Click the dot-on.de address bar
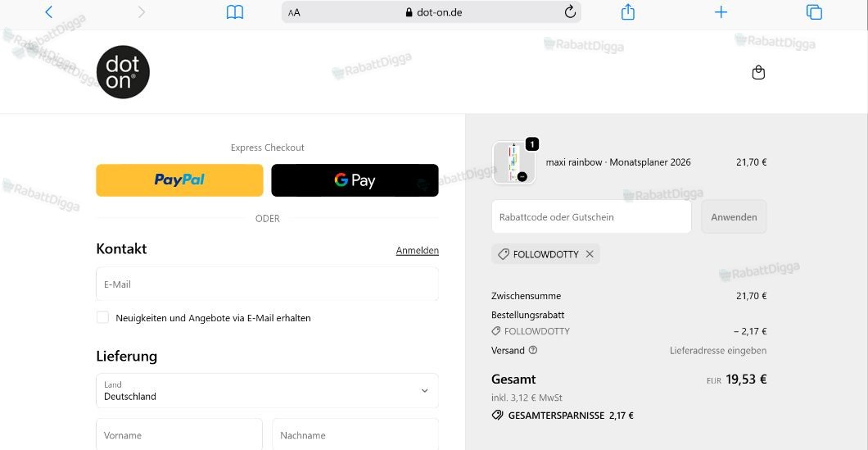 click(x=432, y=12)
